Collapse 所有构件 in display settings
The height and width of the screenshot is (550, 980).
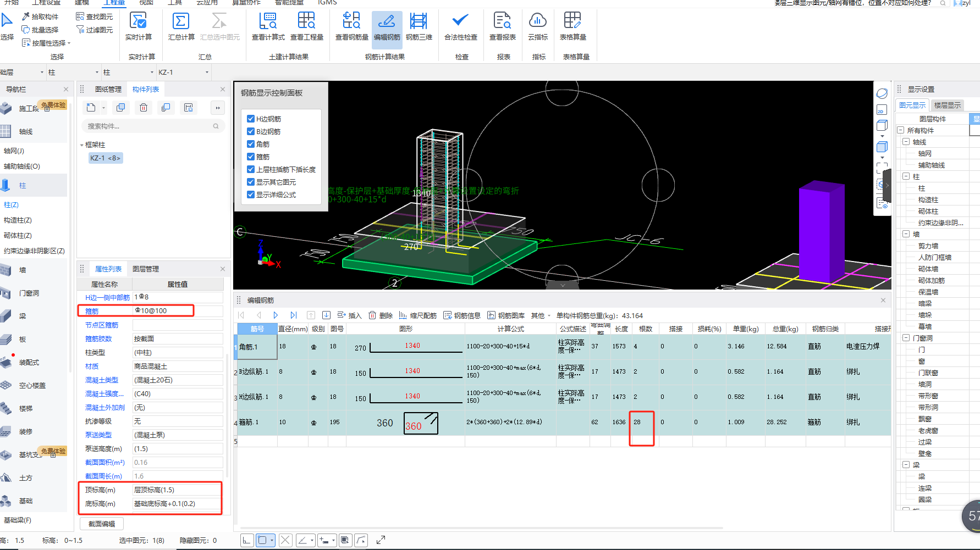point(901,130)
